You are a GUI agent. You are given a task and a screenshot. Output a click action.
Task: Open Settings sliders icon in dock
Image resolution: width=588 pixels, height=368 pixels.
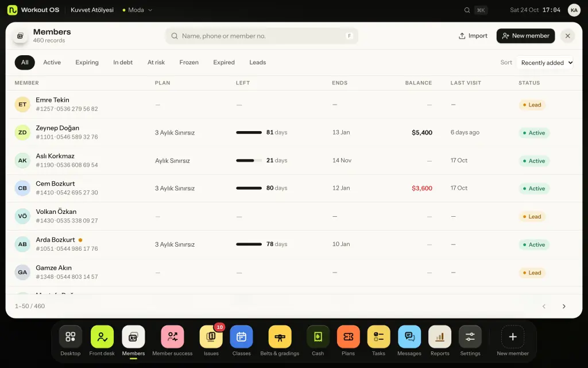(x=470, y=336)
